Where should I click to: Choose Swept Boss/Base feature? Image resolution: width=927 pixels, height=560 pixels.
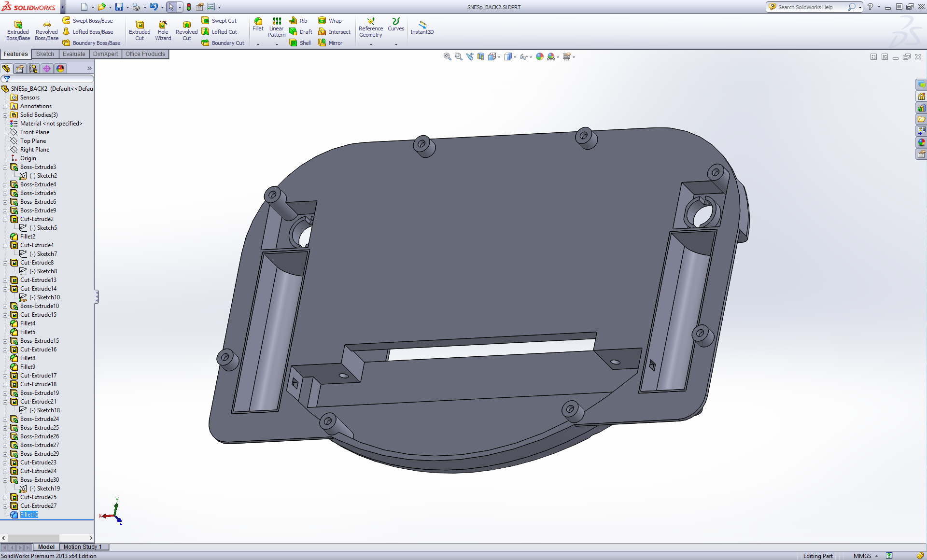tap(88, 21)
